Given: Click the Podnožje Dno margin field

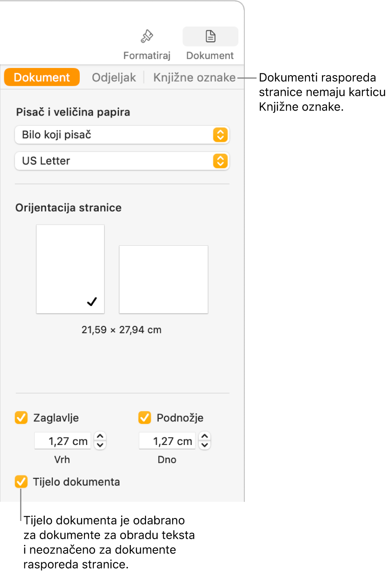Looking at the screenshot, I should (168, 441).
